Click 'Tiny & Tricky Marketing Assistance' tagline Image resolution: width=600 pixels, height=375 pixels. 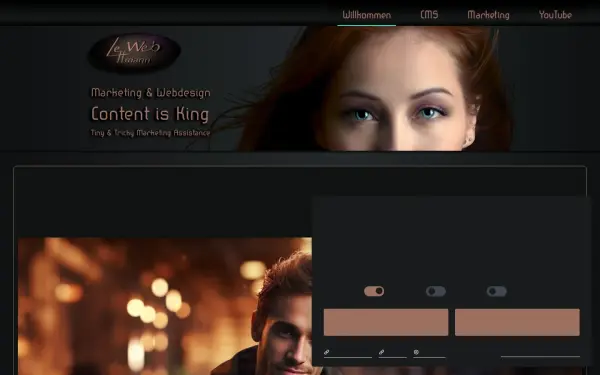(150, 133)
